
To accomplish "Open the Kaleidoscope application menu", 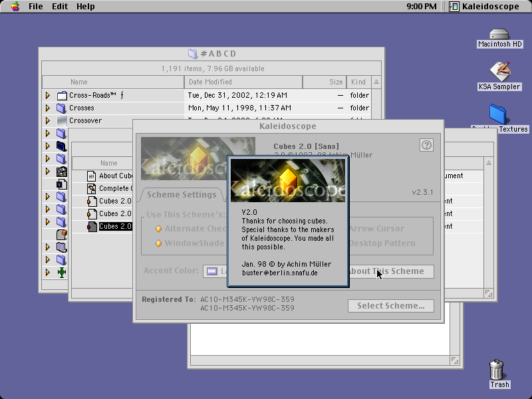I will 485,7.
